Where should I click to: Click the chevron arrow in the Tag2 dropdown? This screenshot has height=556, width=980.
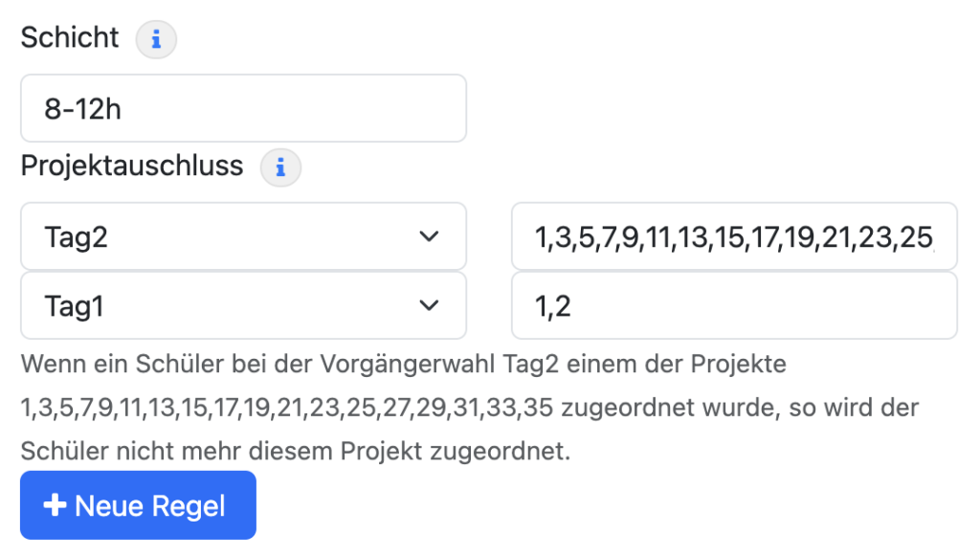[430, 236]
